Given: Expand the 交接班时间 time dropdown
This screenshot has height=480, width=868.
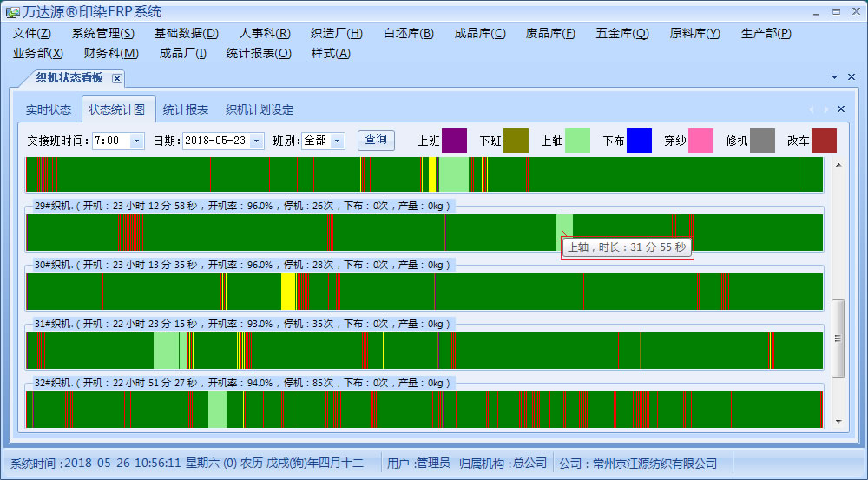Looking at the screenshot, I should [x=136, y=141].
